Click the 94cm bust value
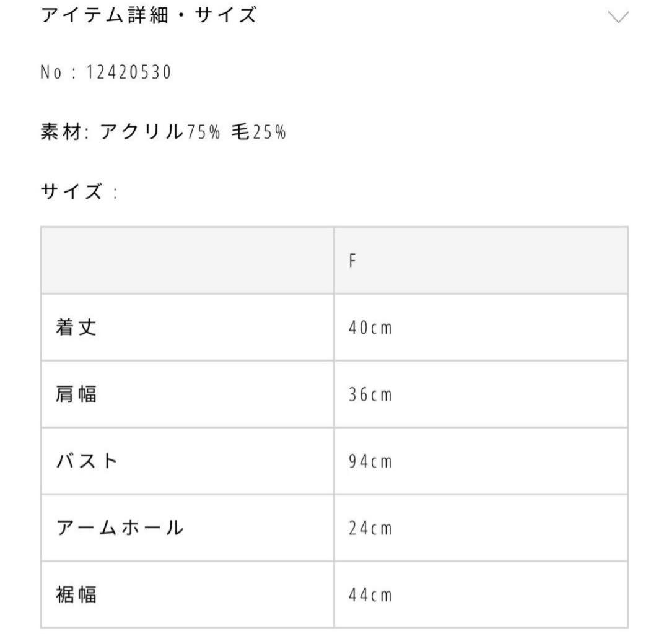Viewport: 669px width, 644px height. coord(370,462)
